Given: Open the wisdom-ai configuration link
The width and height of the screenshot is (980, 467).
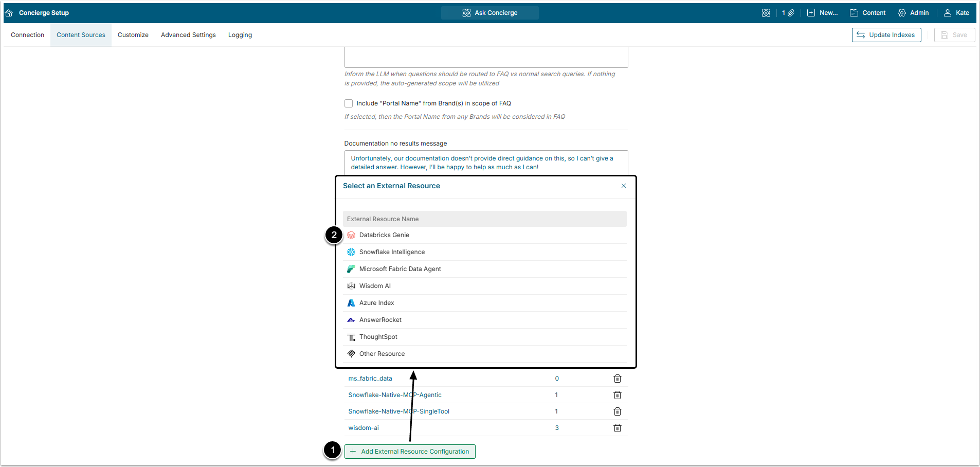Looking at the screenshot, I should click(364, 428).
